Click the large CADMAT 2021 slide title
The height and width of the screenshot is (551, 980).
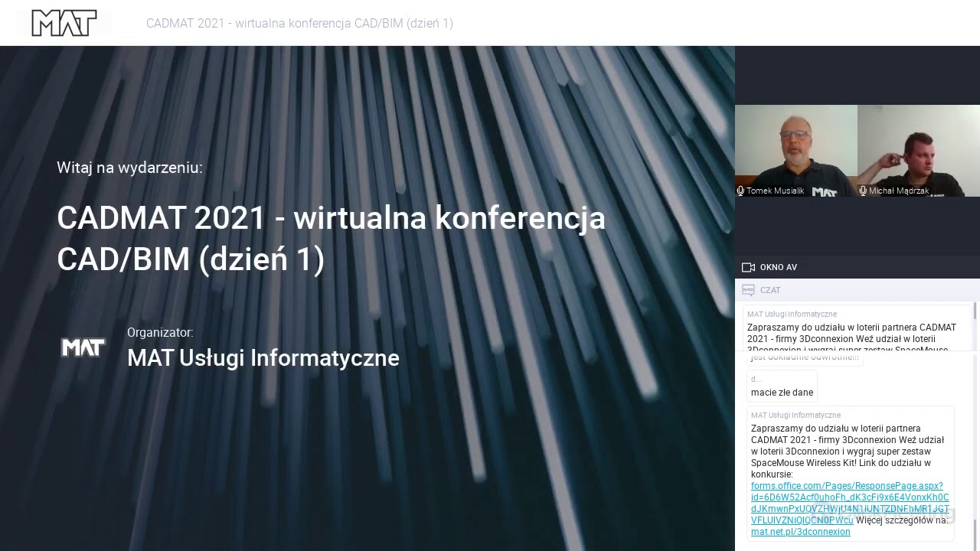[331, 238]
